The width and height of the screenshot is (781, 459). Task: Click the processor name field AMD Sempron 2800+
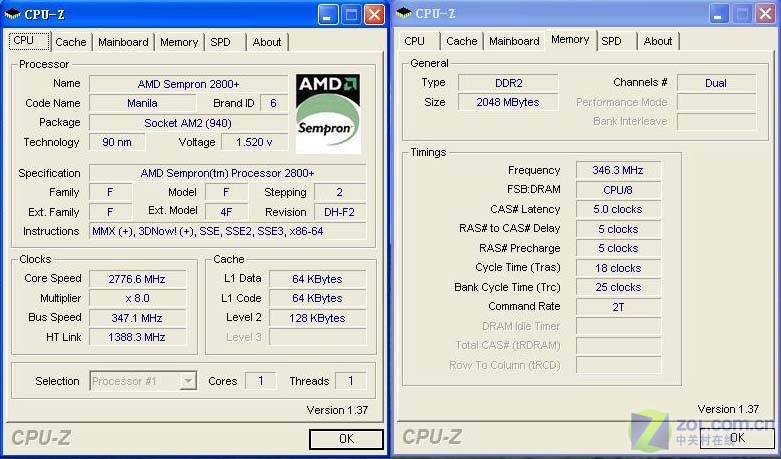(x=188, y=84)
